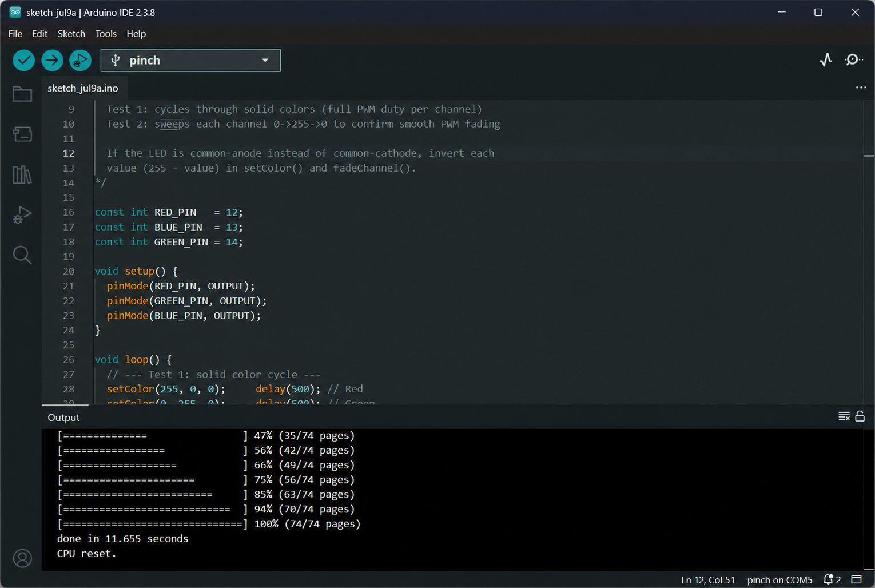Click the 'Ln 12, Col 51' cursor position
The width and height of the screenshot is (875, 588).
[708, 580]
